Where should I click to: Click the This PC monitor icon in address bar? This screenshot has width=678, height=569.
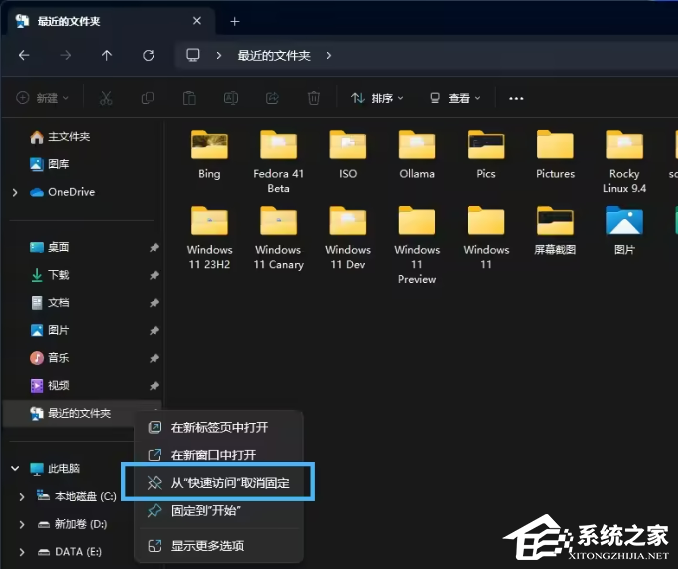192,55
